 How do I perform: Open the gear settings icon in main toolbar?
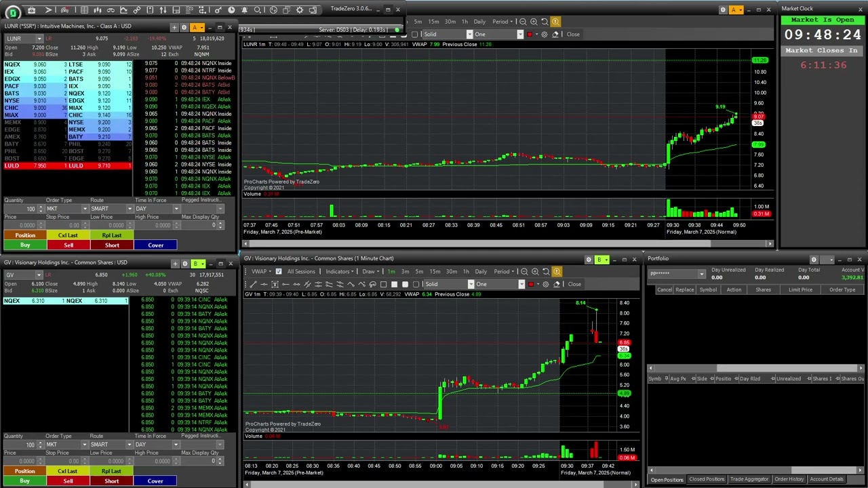click(x=300, y=10)
